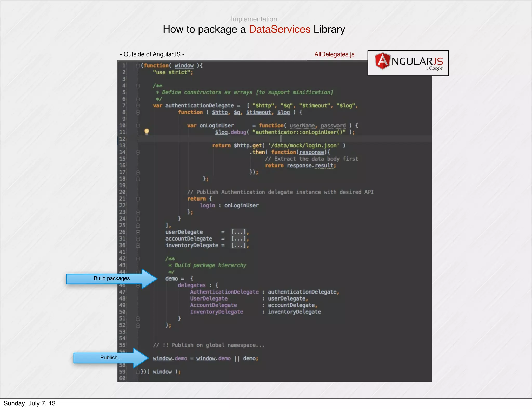Expand the folded inventoryDelegate block

pyautogui.click(x=138, y=246)
